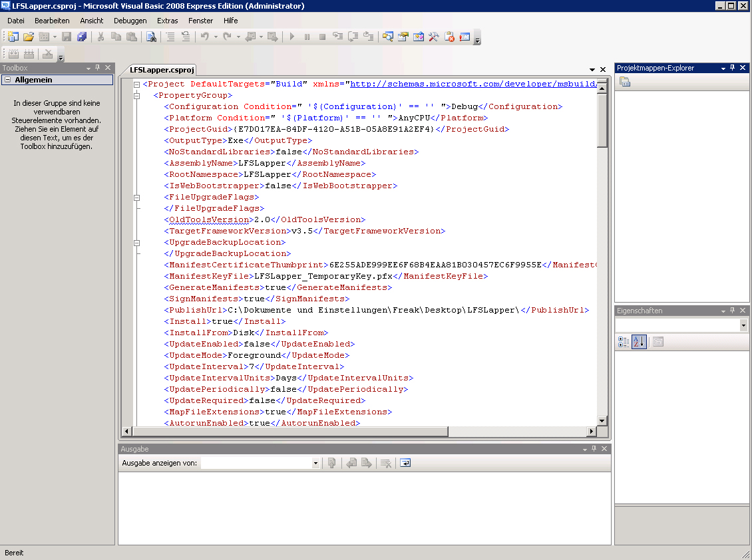Click the Add New Item toolbar icon
The image size is (752, 560).
point(44,37)
